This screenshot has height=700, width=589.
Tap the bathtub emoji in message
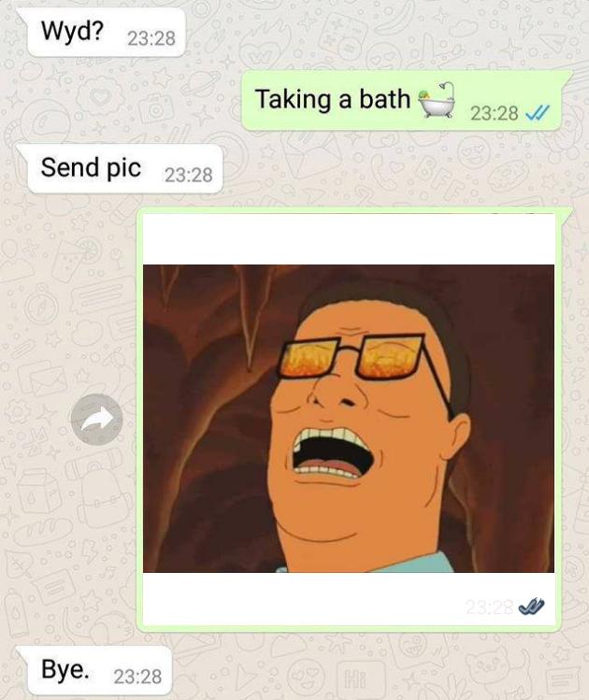point(437,100)
